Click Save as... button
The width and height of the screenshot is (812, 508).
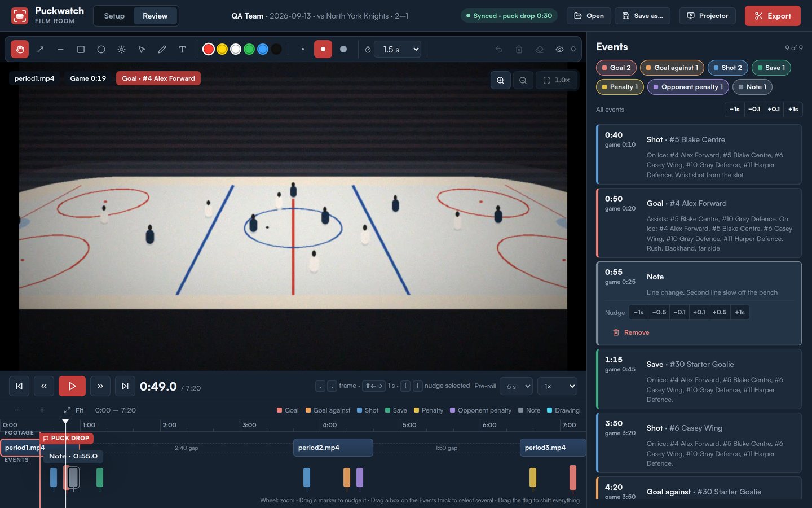pos(642,16)
